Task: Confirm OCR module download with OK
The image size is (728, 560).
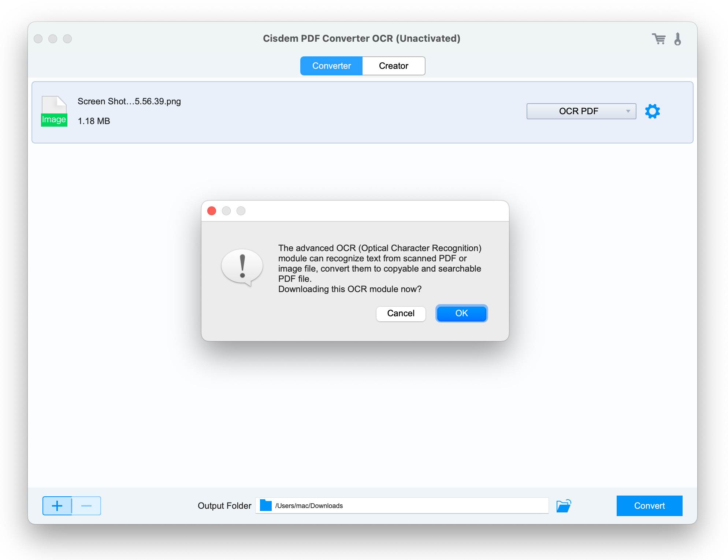Action: (461, 313)
